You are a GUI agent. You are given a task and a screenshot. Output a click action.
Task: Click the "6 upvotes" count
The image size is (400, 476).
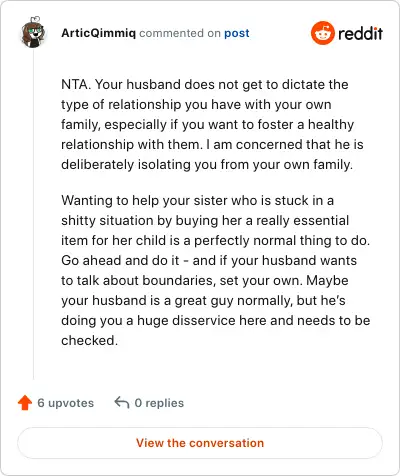click(x=66, y=403)
